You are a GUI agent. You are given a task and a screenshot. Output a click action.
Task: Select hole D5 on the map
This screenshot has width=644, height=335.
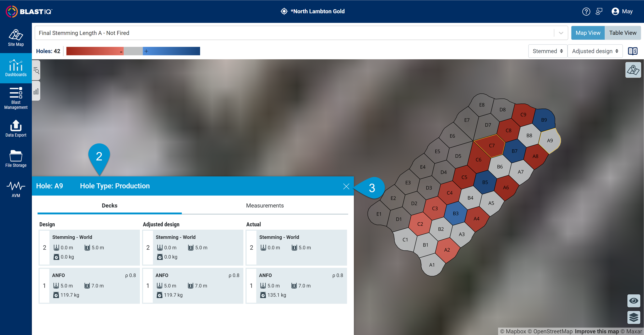pos(458,156)
